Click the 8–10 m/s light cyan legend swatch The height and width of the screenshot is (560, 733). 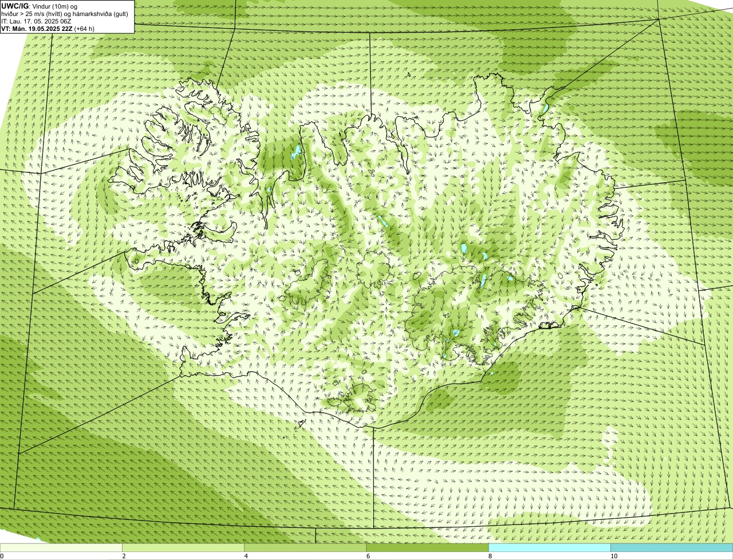coord(549,548)
